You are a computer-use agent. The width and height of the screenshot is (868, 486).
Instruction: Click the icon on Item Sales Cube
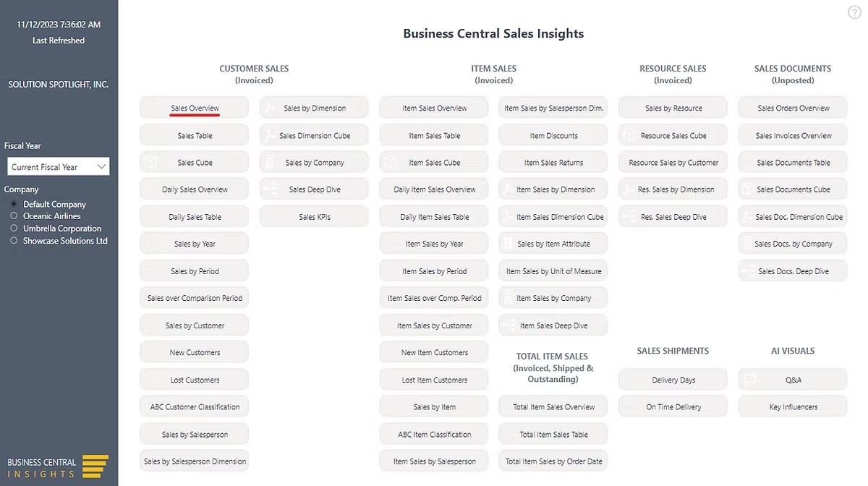pos(390,162)
